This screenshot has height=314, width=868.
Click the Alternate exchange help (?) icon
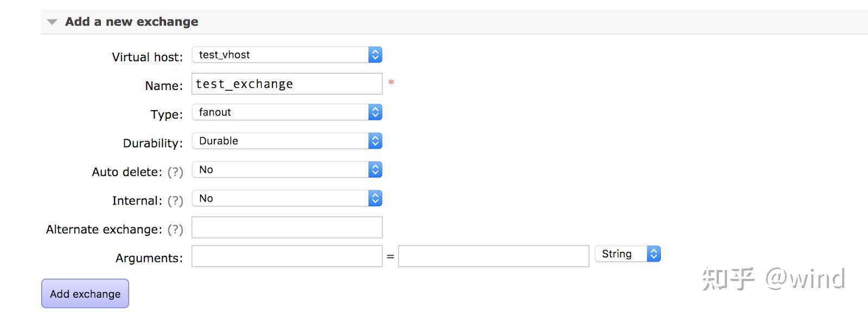click(175, 229)
